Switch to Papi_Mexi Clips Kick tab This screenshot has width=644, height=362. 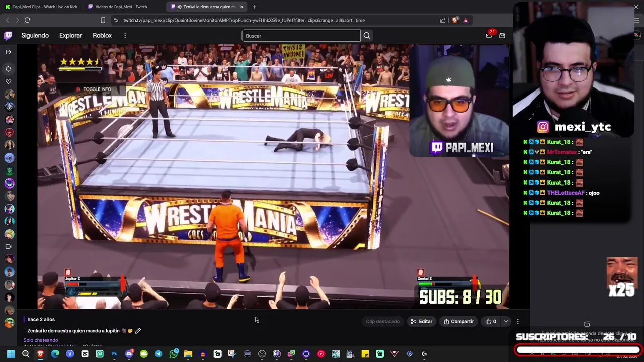(42, 7)
